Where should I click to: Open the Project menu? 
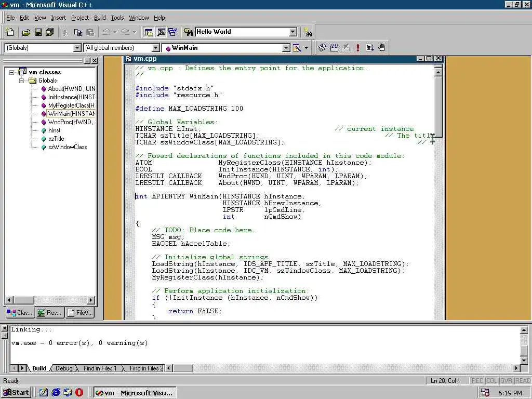(x=79, y=18)
